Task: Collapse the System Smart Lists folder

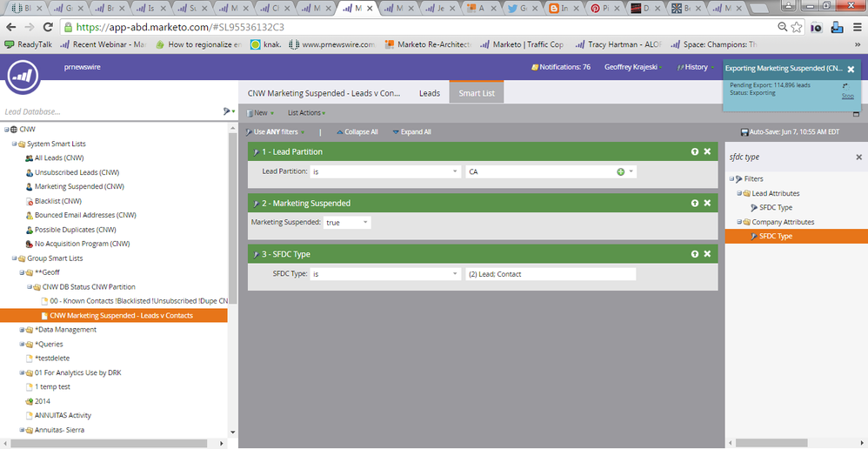Action: (x=15, y=144)
